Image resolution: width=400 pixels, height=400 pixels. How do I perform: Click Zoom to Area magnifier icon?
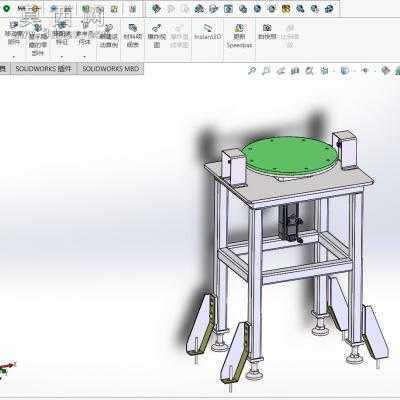pos(266,71)
